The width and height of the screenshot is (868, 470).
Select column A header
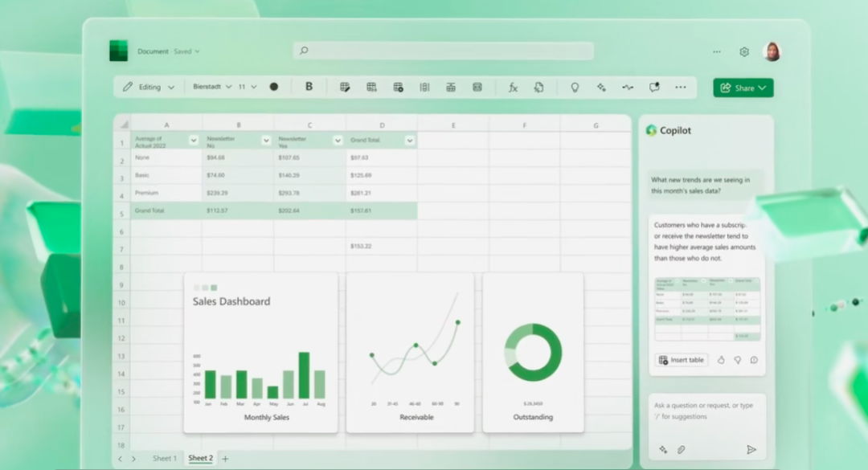[166, 125]
